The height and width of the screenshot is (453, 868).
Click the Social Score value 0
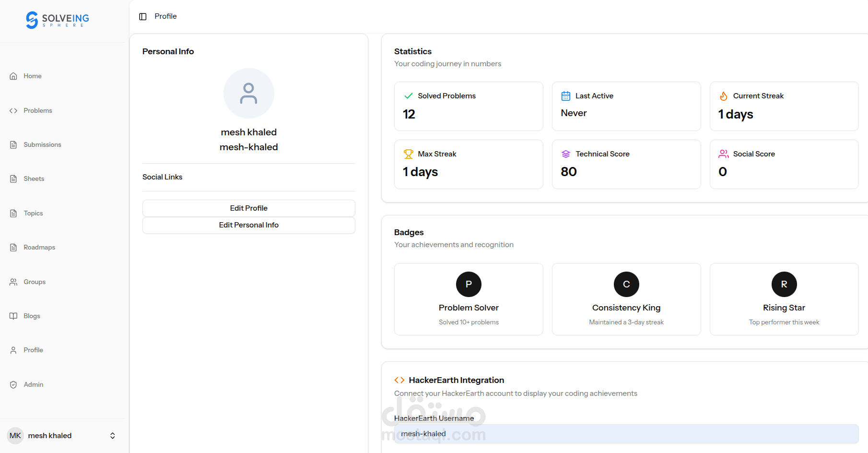pos(723,172)
